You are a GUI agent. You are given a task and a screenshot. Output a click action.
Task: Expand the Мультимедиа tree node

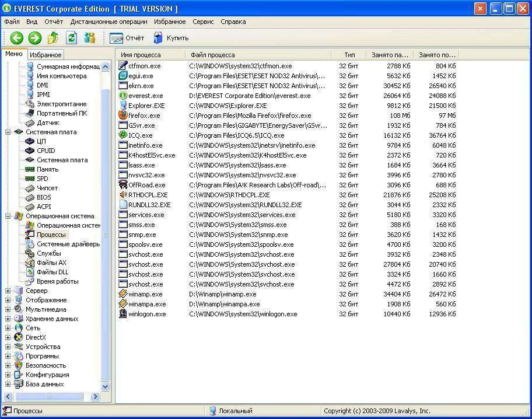pyautogui.click(x=8, y=309)
